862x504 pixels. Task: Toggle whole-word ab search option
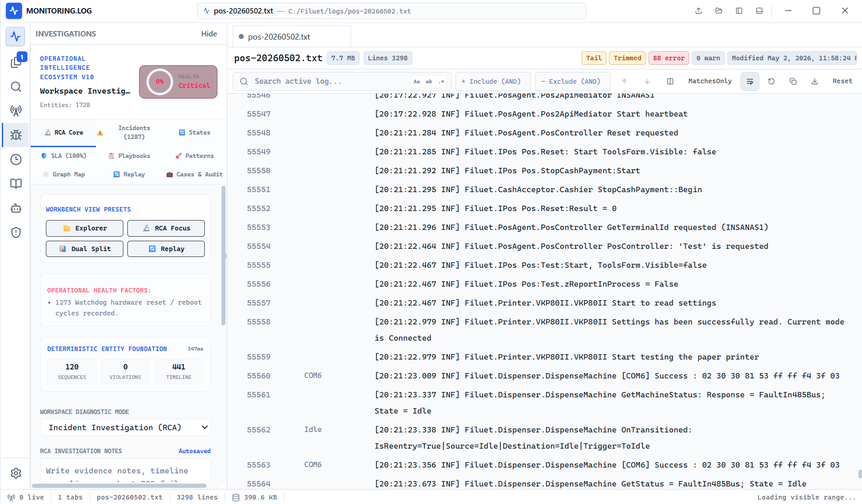[429, 81]
